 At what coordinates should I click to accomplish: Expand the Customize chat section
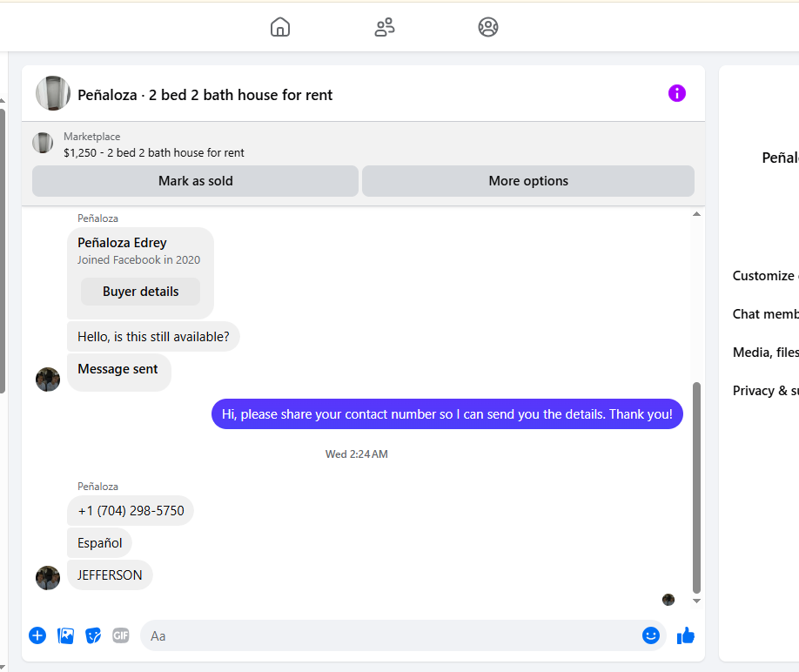point(765,276)
